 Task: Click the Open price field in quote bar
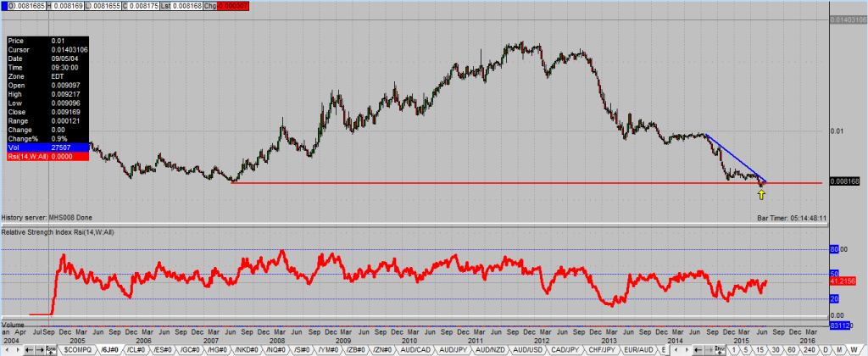pyautogui.click(x=26, y=6)
